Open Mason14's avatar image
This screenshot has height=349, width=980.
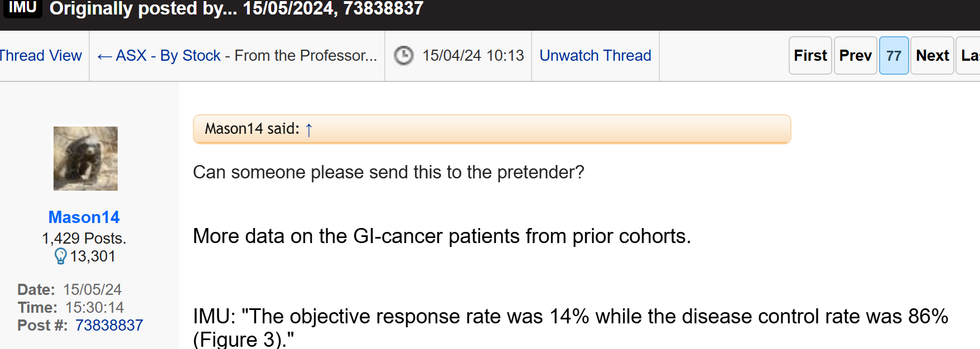click(x=85, y=158)
